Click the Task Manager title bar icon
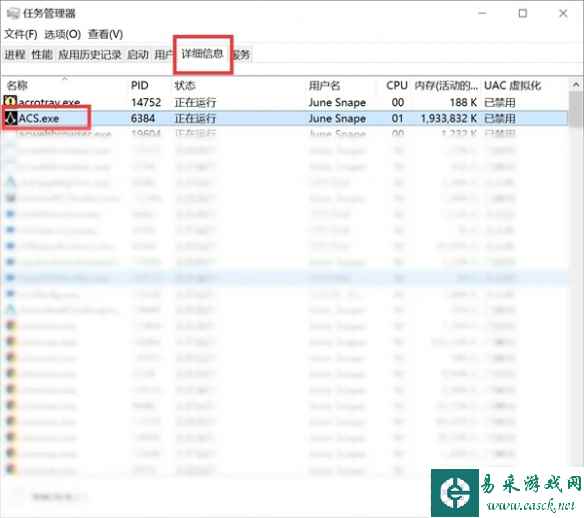This screenshot has height=518, width=584. point(13,13)
